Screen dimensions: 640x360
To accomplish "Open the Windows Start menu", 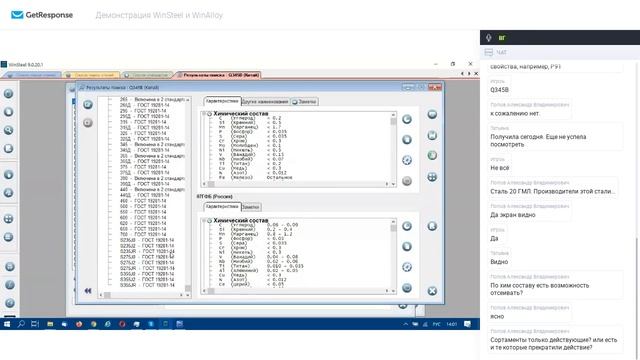I will point(7,324).
